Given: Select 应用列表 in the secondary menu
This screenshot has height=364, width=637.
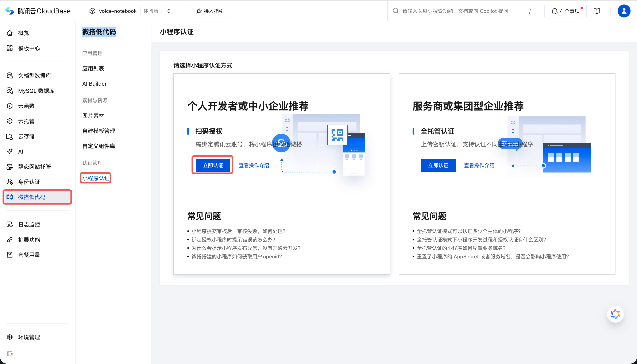Looking at the screenshot, I should pyautogui.click(x=93, y=68).
